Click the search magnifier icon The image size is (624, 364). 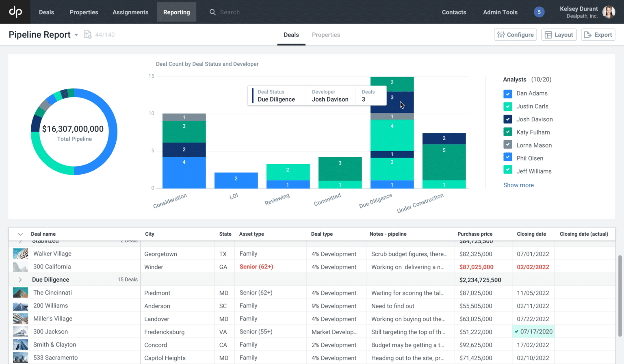click(212, 12)
